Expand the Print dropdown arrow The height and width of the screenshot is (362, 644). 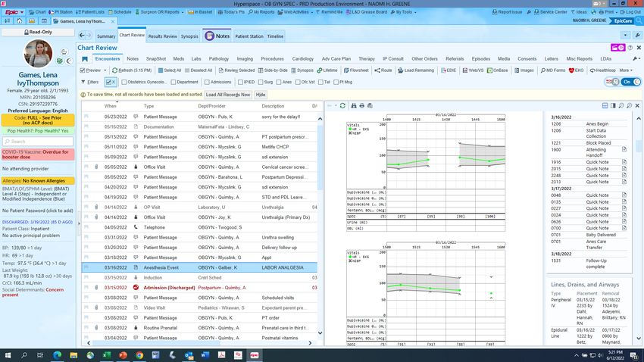[616, 12]
